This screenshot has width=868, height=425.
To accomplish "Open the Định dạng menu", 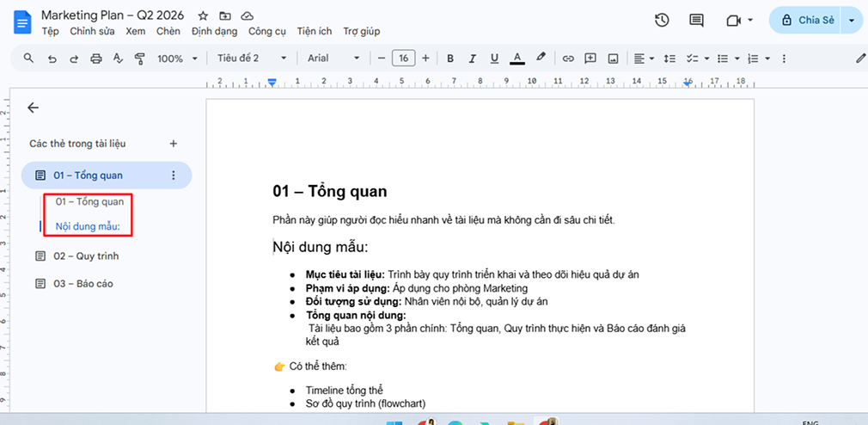I will point(214,31).
